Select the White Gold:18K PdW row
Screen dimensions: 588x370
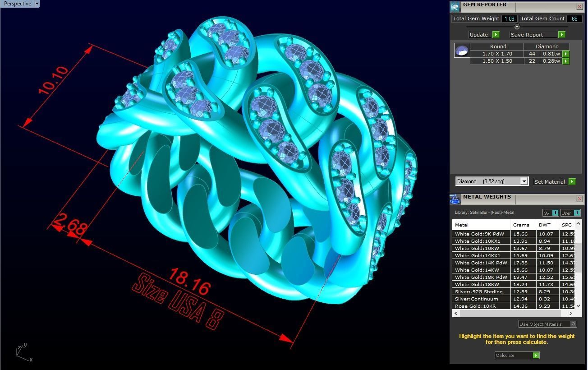[514, 277]
